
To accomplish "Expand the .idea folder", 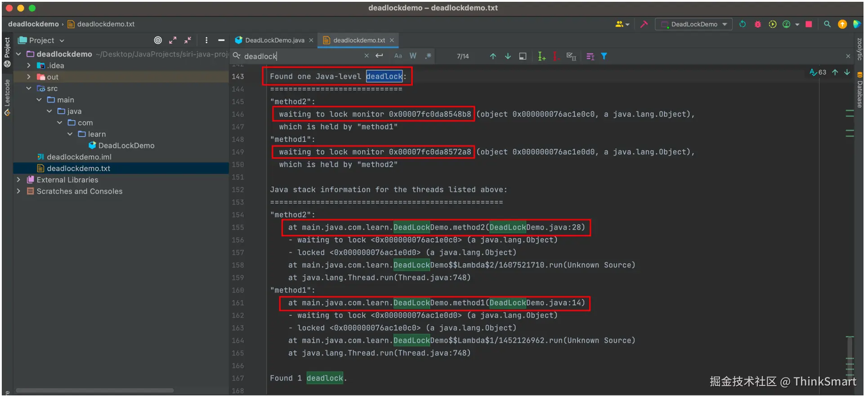I will [x=29, y=66].
